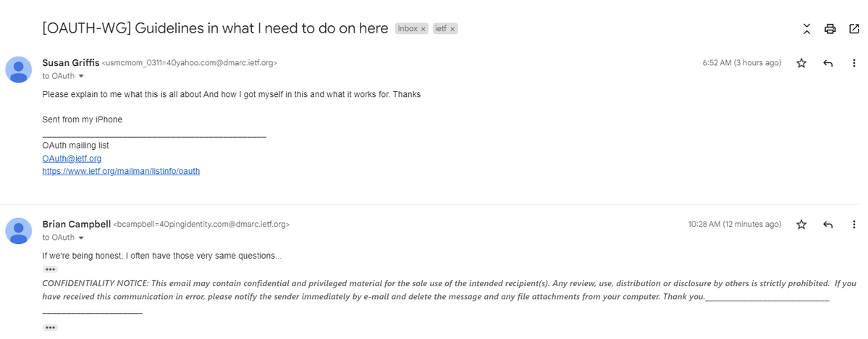Expand recipient details under Brian Campbell
The width and height of the screenshot is (868, 339).
pyautogui.click(x=81, y=238)
